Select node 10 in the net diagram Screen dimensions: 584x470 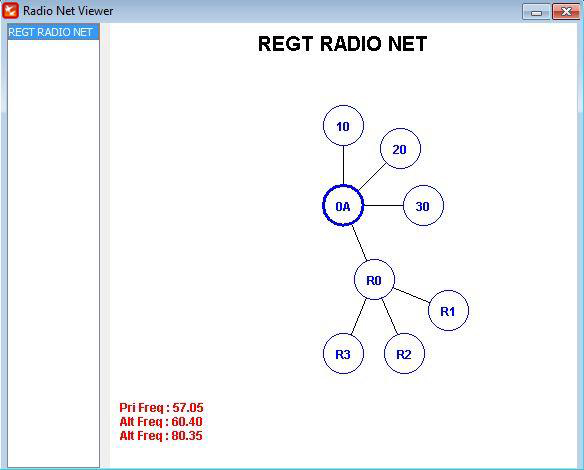(x=343, y=126)
